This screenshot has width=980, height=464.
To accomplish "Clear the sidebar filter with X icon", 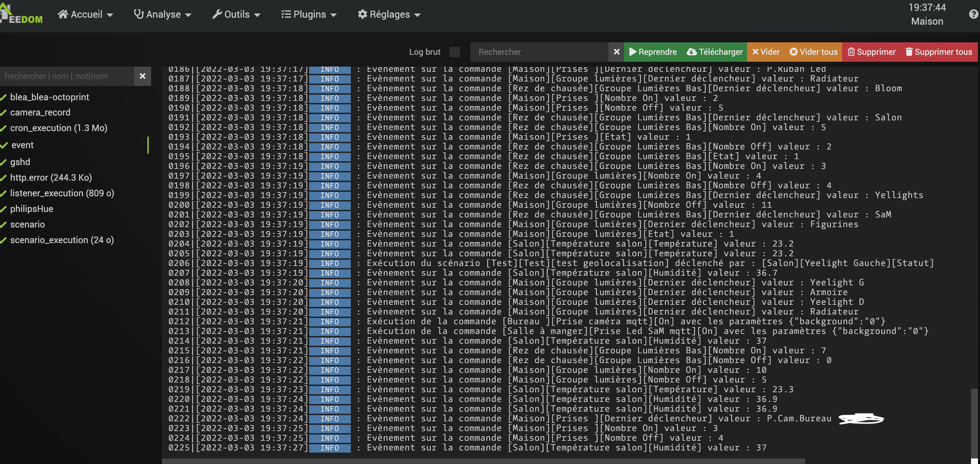I will coord(143,76).
